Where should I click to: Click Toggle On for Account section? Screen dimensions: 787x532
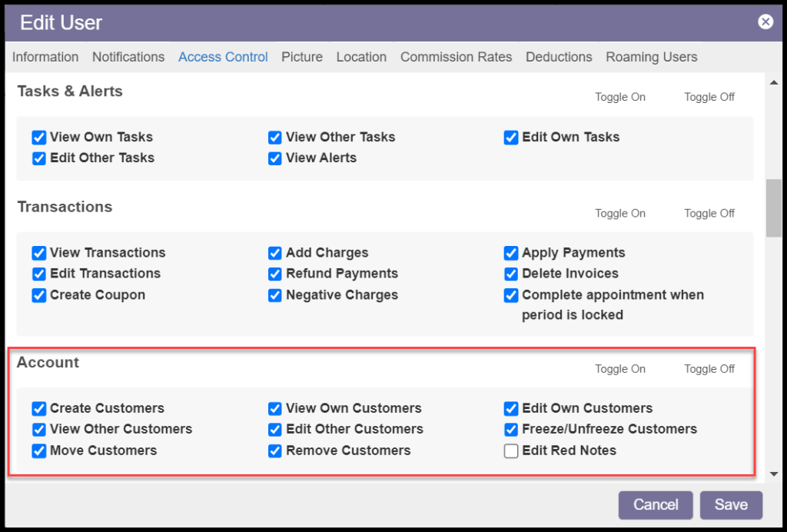click(x=619, y=369)
